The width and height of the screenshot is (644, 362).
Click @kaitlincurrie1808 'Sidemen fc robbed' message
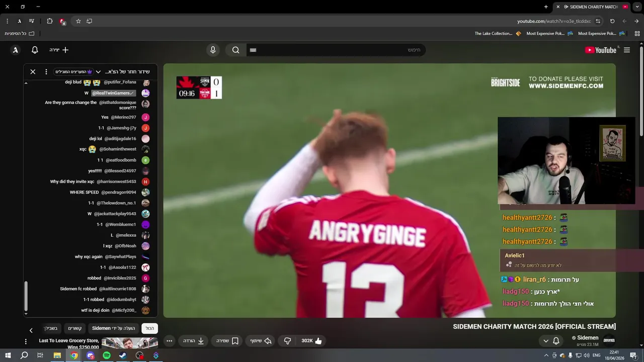(105, 289)
